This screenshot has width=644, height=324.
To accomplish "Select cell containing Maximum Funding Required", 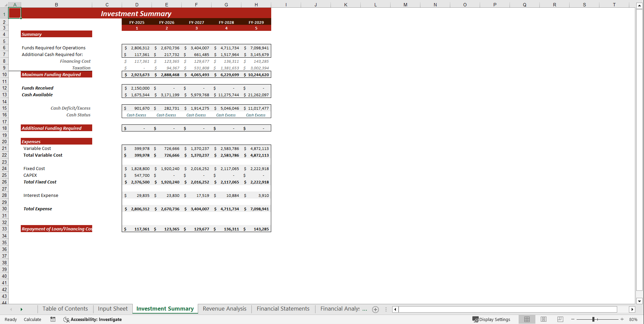I will (51, 74).
